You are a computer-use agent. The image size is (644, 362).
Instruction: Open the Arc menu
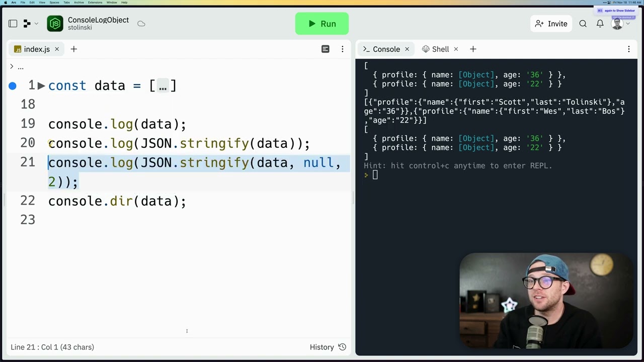click(14, 3)
